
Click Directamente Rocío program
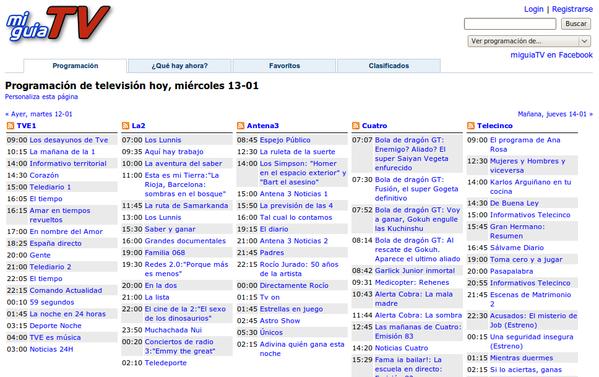coord(294,285)
